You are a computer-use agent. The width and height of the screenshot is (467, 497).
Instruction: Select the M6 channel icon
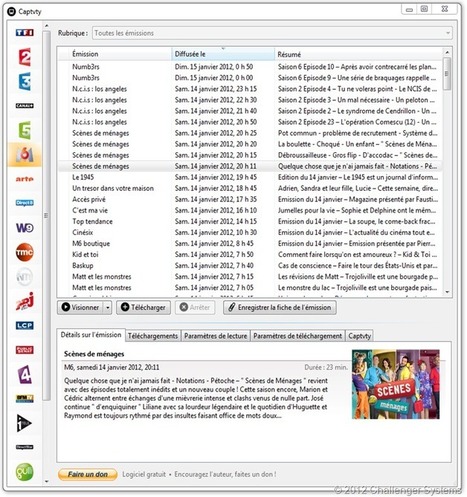25,154
